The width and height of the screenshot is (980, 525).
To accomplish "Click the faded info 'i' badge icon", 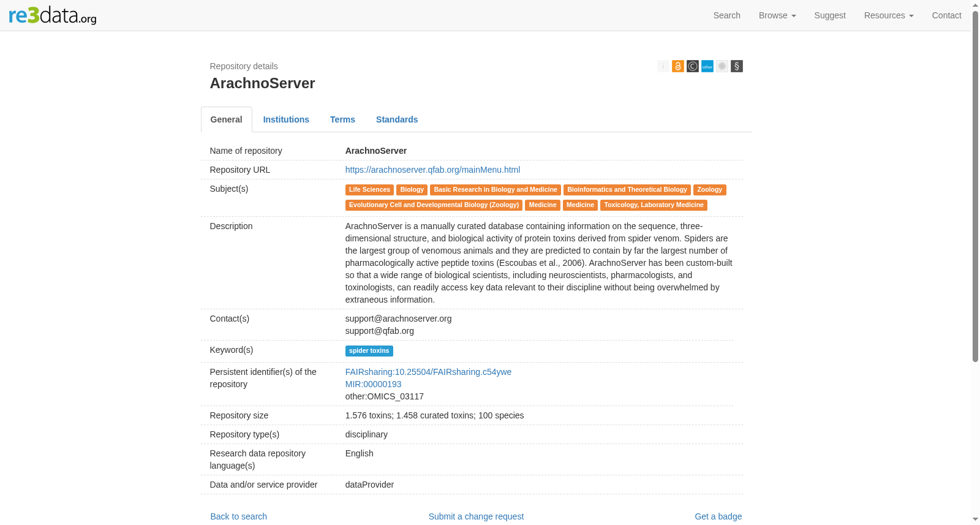I will (663, 66).
